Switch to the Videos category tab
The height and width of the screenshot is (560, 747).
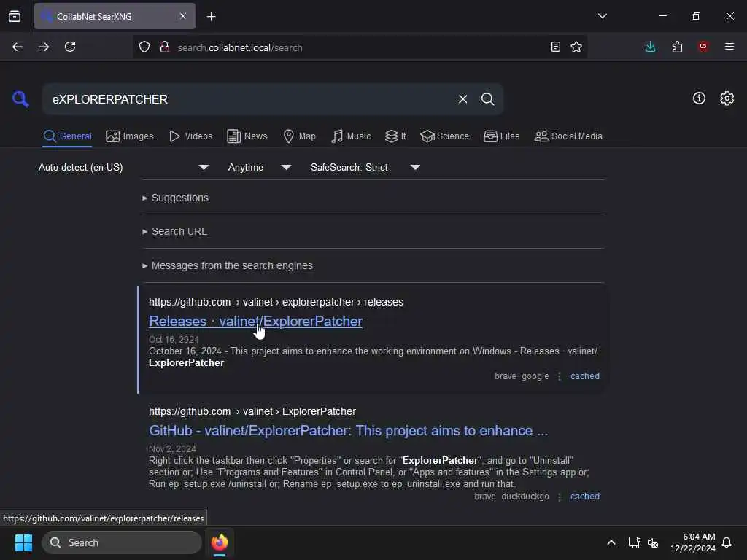click(x=190, y=136)
